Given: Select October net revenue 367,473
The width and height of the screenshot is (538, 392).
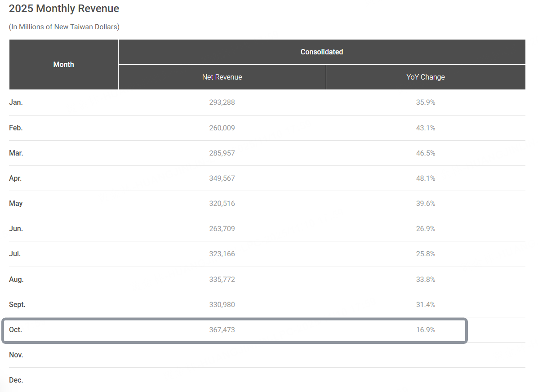Looking at the screenshot, I should (222, 330).
